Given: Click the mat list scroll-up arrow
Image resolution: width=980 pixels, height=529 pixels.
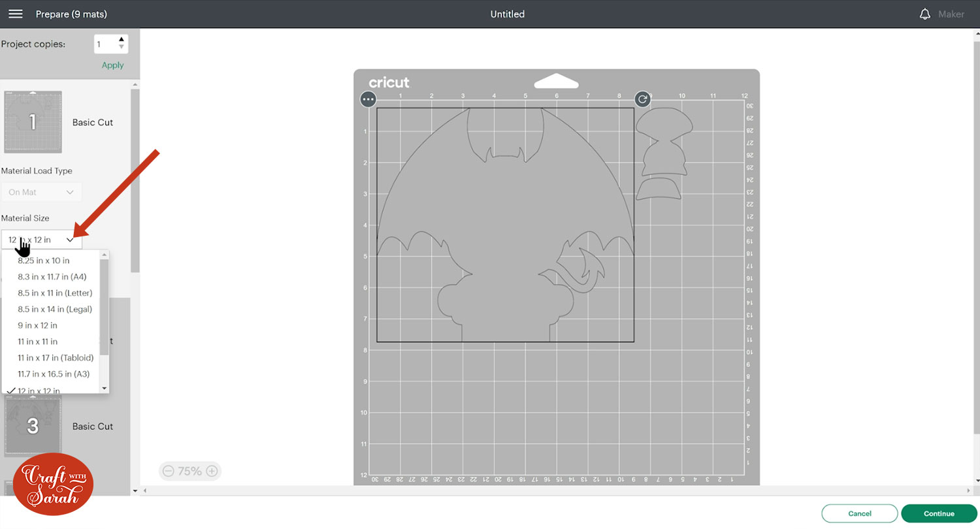Looking at the screenshot, I should (x=135, y=84).
